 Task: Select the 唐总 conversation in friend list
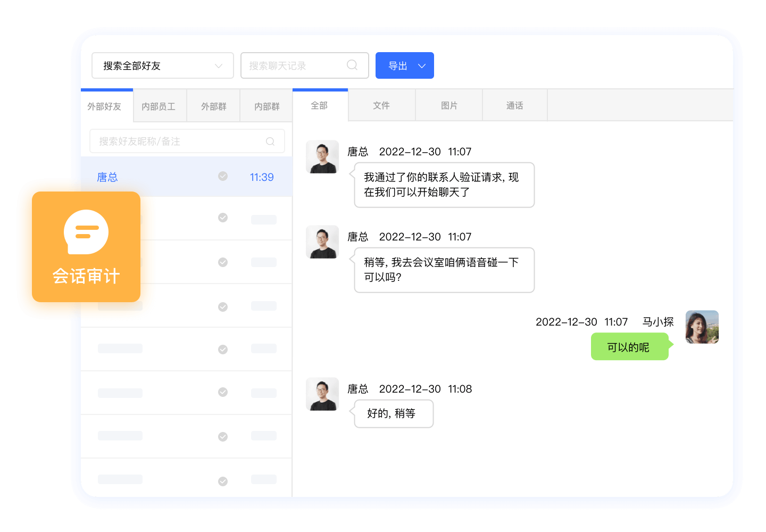(x=160, y=177)
